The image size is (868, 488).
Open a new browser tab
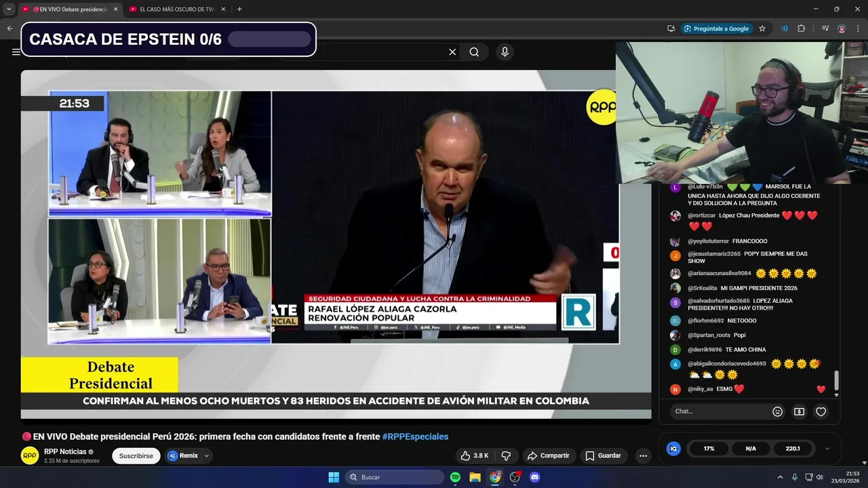coord(239,9)
